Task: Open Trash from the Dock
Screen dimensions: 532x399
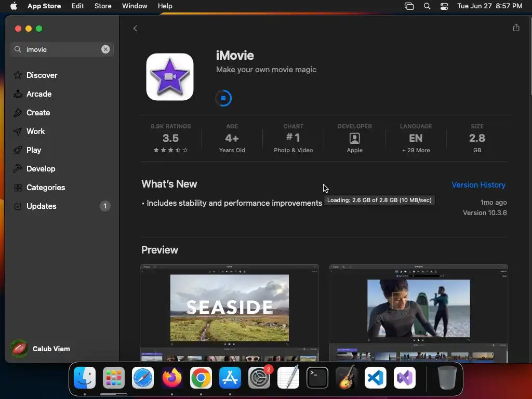Action: pyautogui.click(x=447, y=378)
